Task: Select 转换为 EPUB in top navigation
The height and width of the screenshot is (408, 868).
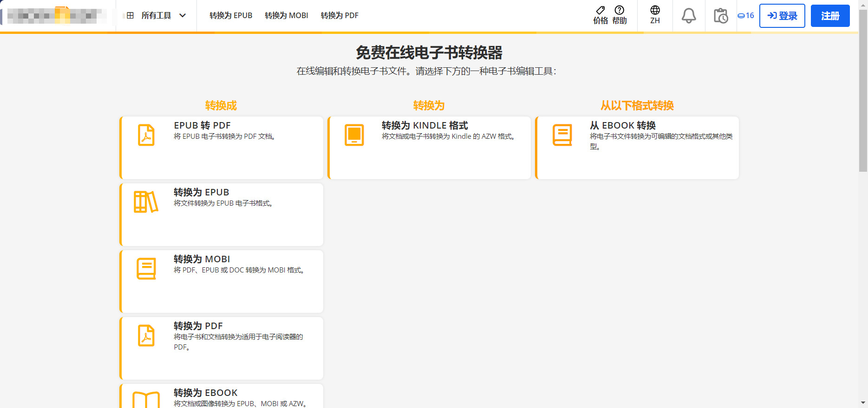Action: [231, 16]
